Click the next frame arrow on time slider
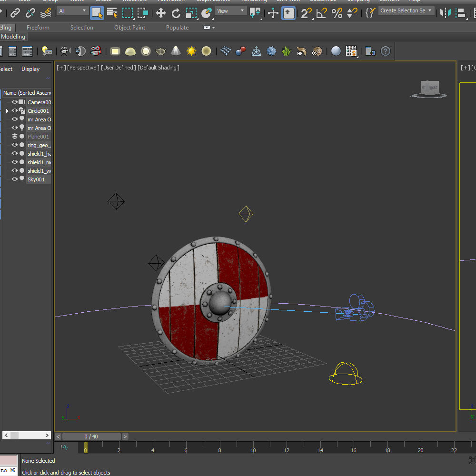The height and width of the screenshot is (476, 476). pos(125,436)
